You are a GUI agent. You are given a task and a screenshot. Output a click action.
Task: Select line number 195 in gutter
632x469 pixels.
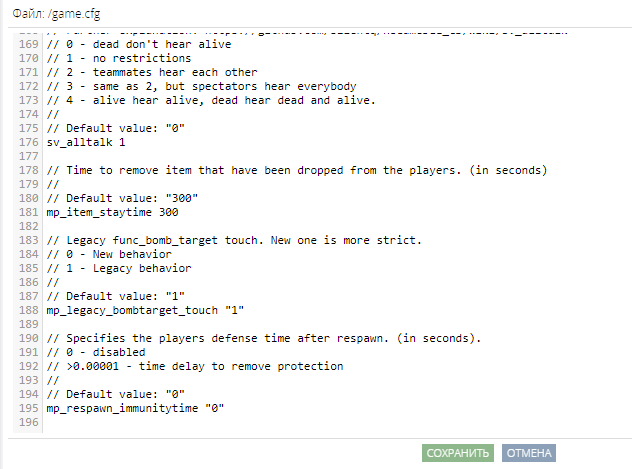point(28,408)
